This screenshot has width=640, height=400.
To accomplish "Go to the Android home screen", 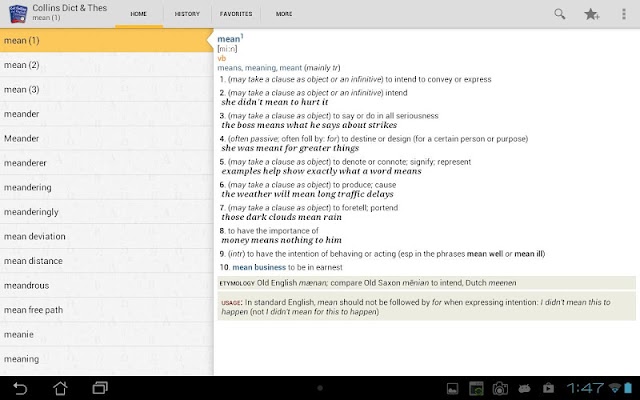I will pos(60,388).
